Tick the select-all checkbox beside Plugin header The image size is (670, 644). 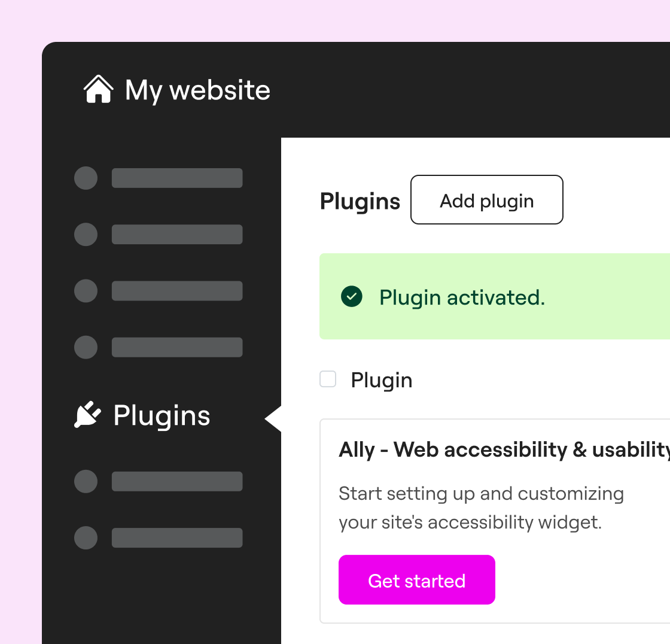[x=328, y=379]
